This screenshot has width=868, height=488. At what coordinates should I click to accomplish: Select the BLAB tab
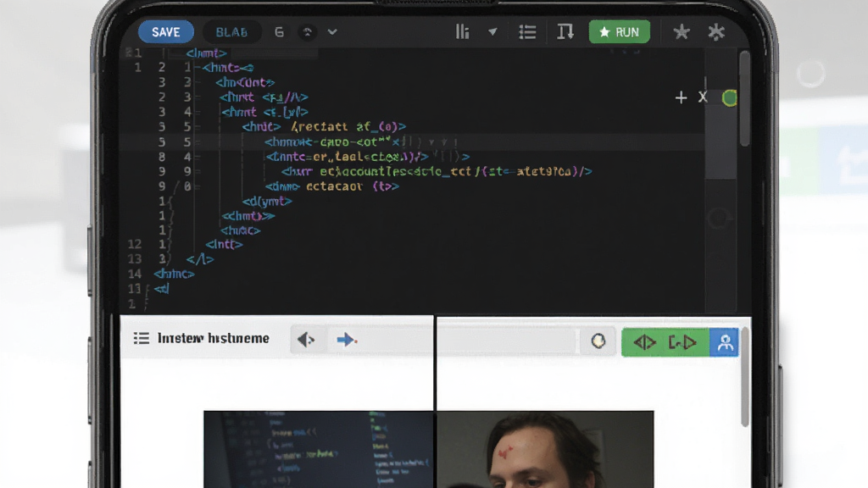(231, 32)
